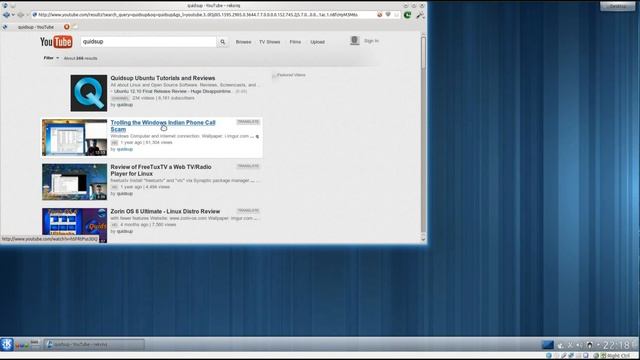Screen dimensions: 640x360
Task: Close the quidsup YouTube tab
Action: (x=67, y=27)
